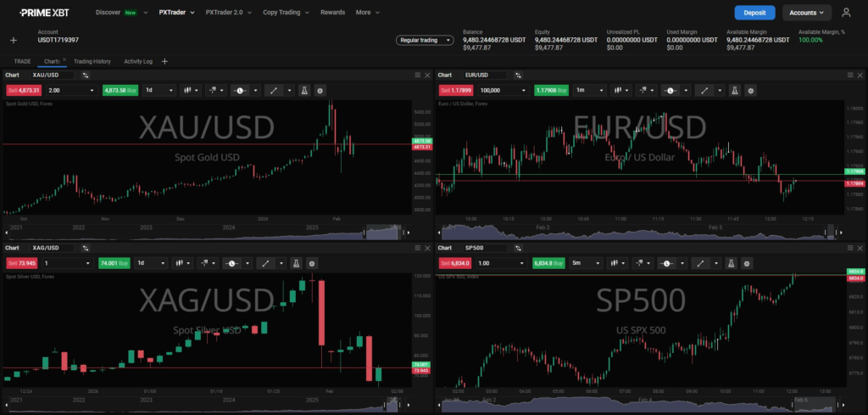Screen dimensions: 868x415
Task: Open the XAG/USD timeframe dropdown showing 1d
Action: pyautogui.click(x=151, y=264)
